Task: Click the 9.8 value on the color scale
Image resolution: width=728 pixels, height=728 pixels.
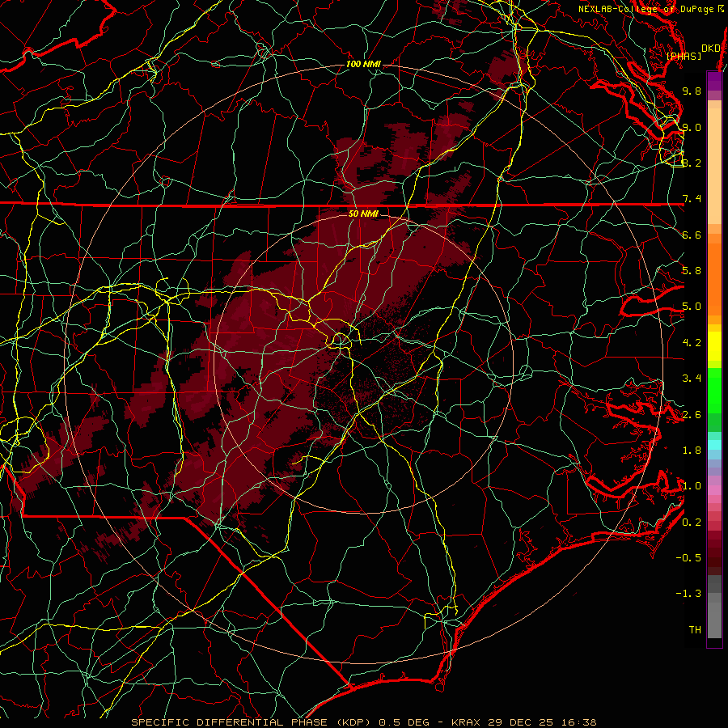Action: tap(692, 91)
